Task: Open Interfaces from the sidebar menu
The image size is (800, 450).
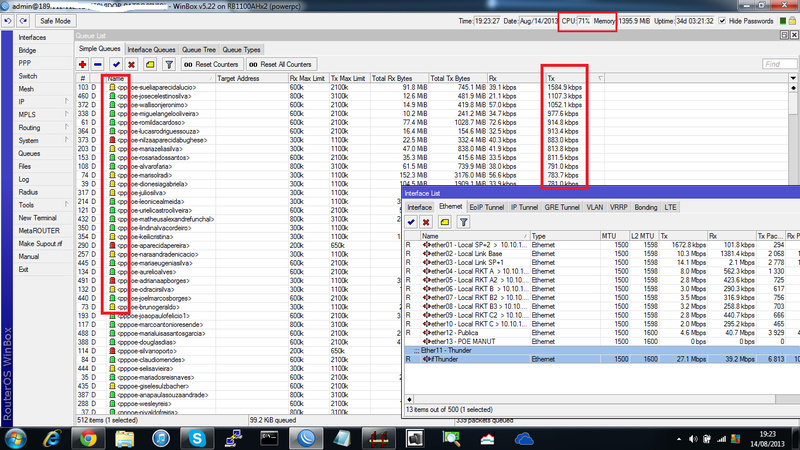Action: pyautogui.click(x=32, y=37)
